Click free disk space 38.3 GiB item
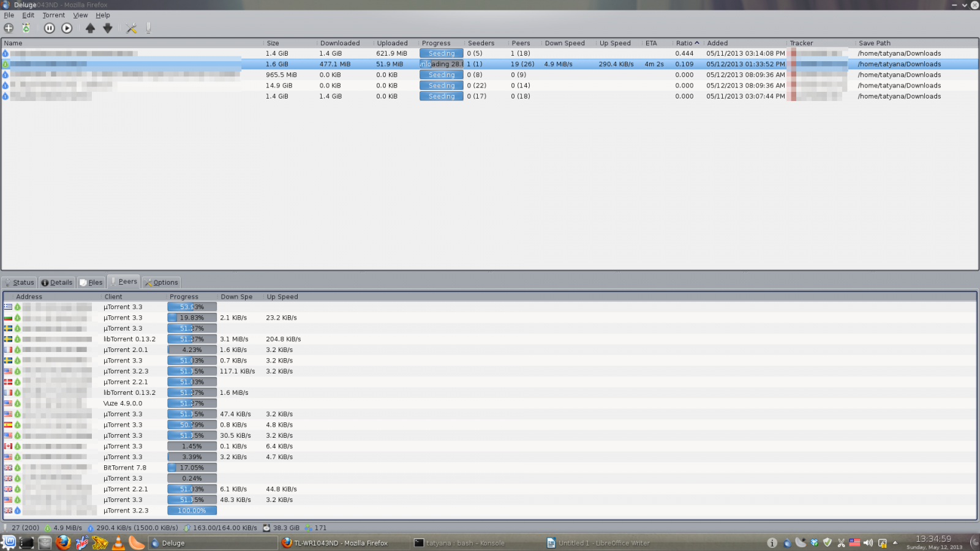 (281, 528)
